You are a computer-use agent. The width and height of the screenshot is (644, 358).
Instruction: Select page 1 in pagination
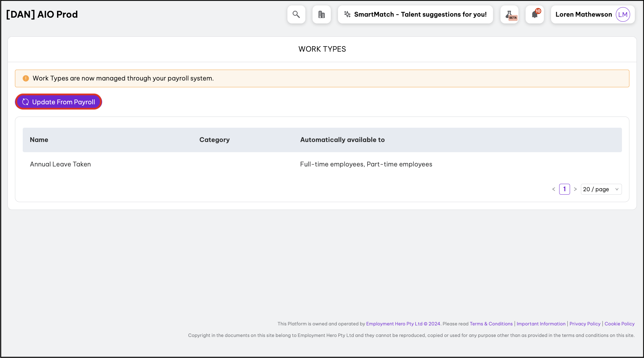[564, 189]
